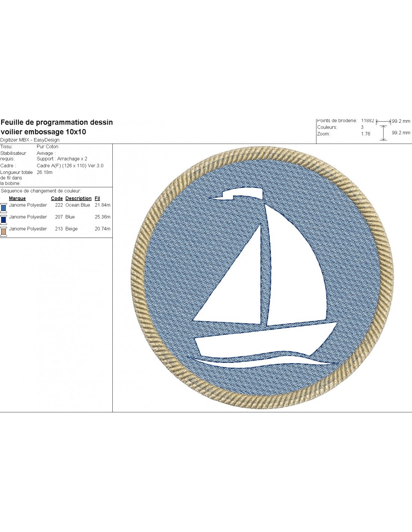Click the Fil column header
Image resolution: width=412 pixels, height=532 pixels.
click(97, 198)
